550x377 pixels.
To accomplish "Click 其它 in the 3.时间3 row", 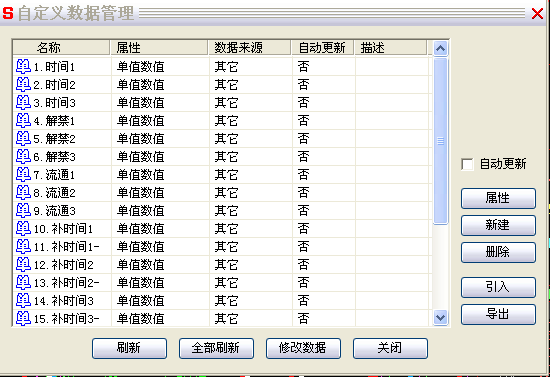I will coord(226,103).
